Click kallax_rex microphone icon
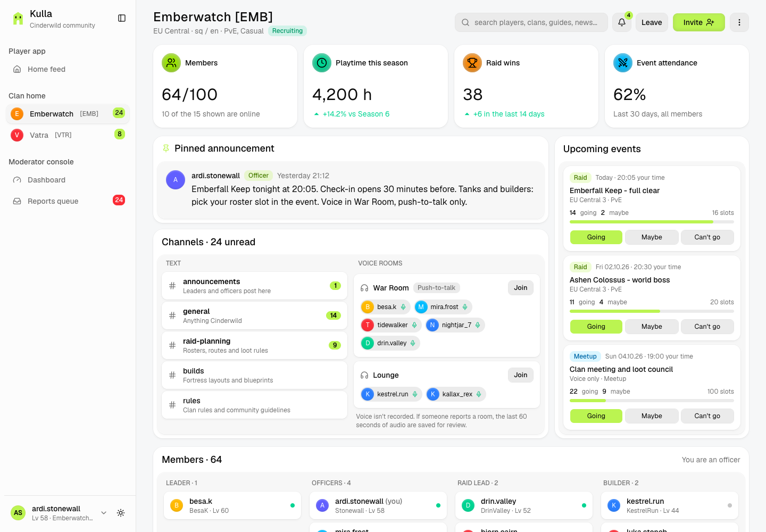Viewport: 766px width, 532px height. coord(479,394)
